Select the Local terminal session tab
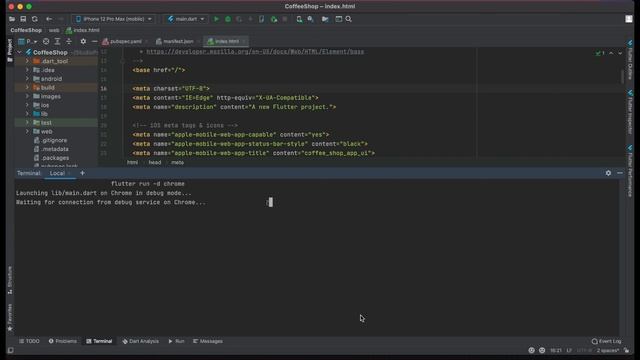 [57, 173]
